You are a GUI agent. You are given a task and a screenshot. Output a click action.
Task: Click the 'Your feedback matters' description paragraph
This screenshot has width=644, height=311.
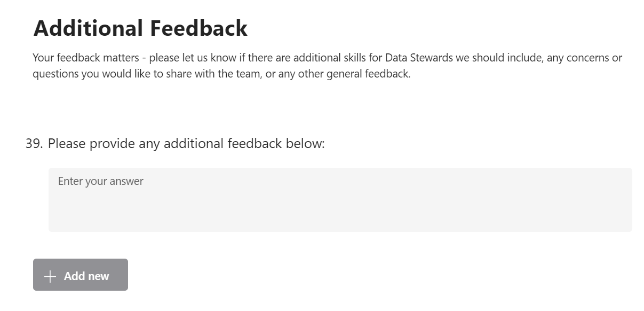coord(327,66)
